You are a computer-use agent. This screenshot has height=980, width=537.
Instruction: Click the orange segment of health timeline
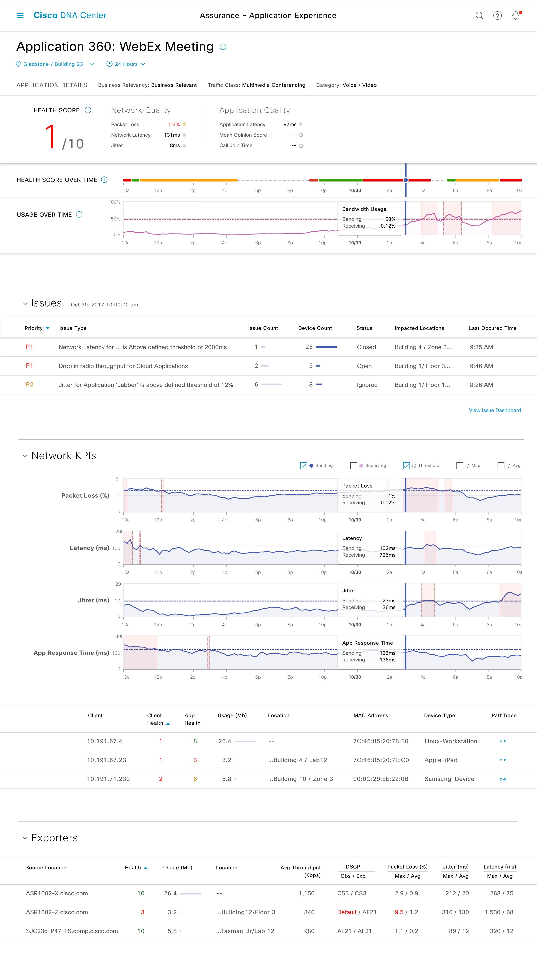(189, 180)
